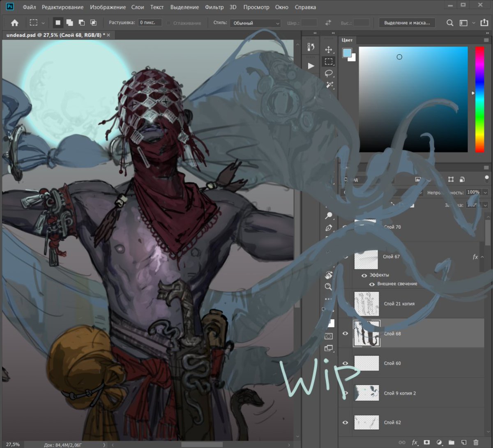Create a new layer icon
This screenshot has width=493, height=448.
coord(464,442)
